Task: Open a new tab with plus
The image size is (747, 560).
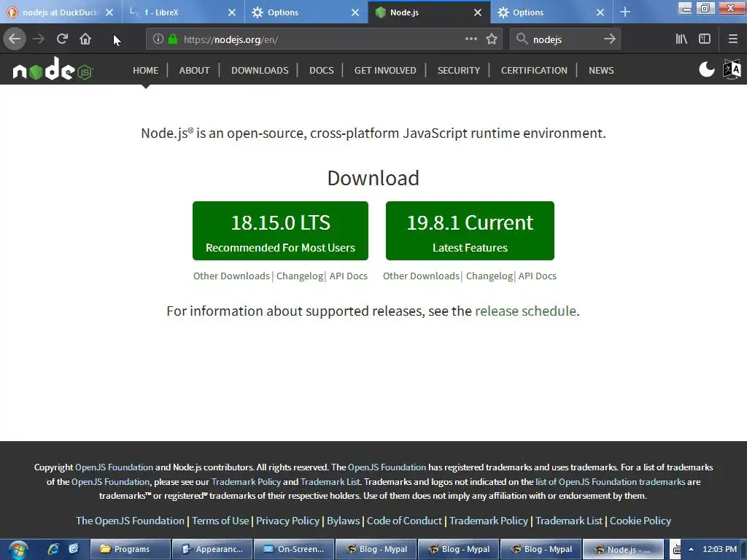Action: (625, 12)
